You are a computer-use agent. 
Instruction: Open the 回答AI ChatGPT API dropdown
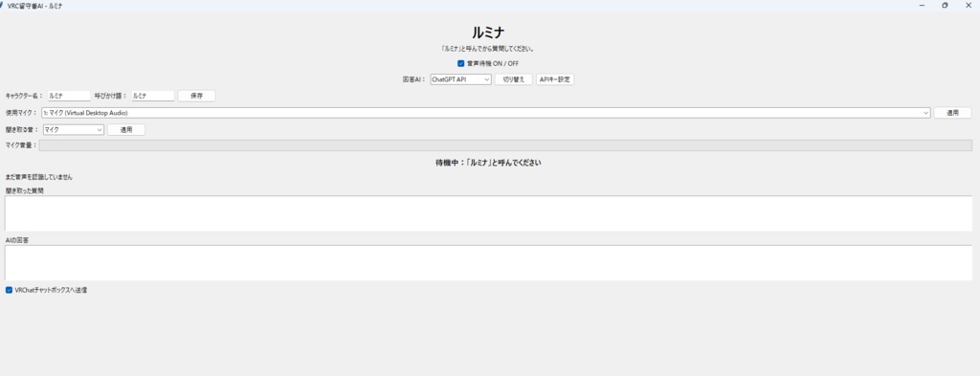coord(460,79)
